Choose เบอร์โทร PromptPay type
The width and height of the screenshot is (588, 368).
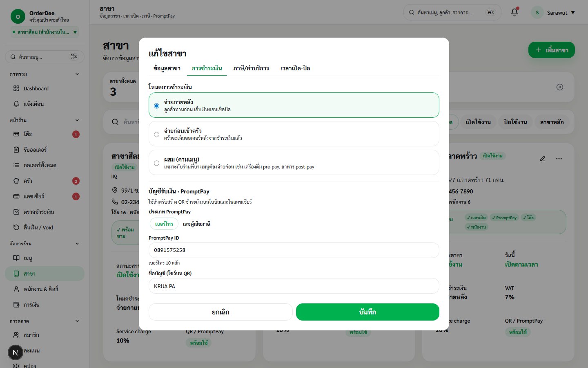[164, 224]
